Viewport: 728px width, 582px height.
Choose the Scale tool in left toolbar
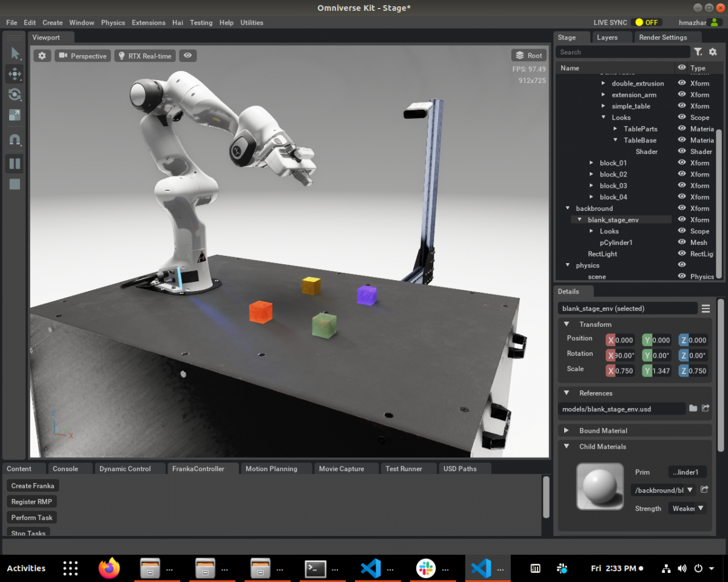[15, 115]
